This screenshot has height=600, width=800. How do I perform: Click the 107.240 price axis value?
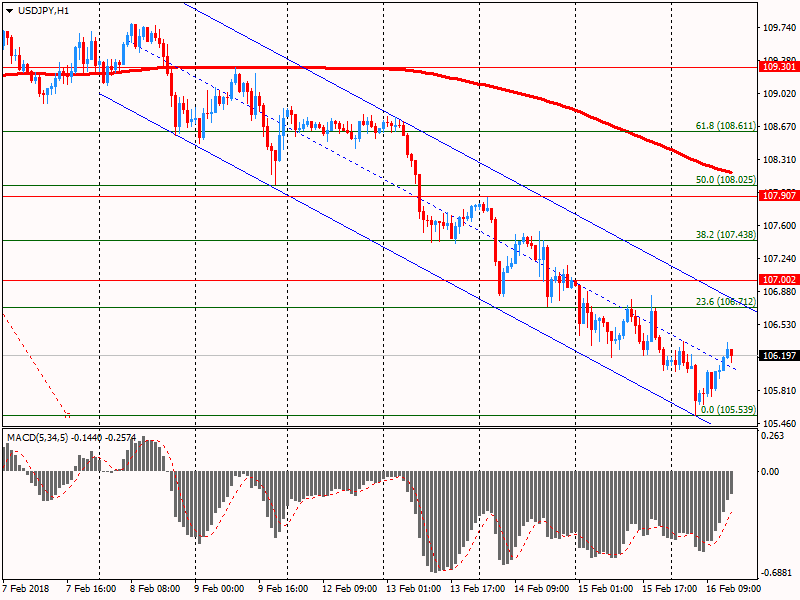coord(779,259)
